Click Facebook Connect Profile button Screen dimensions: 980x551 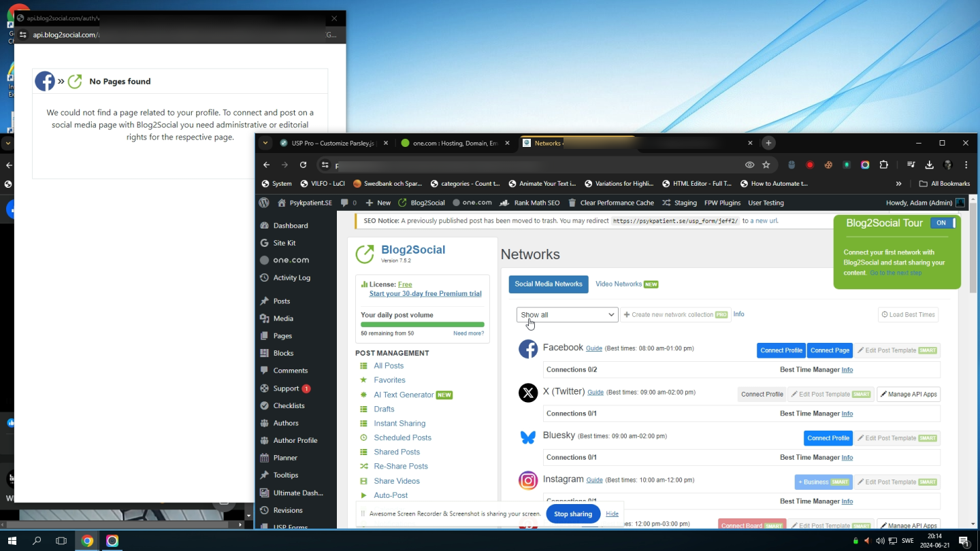[781, 350]
